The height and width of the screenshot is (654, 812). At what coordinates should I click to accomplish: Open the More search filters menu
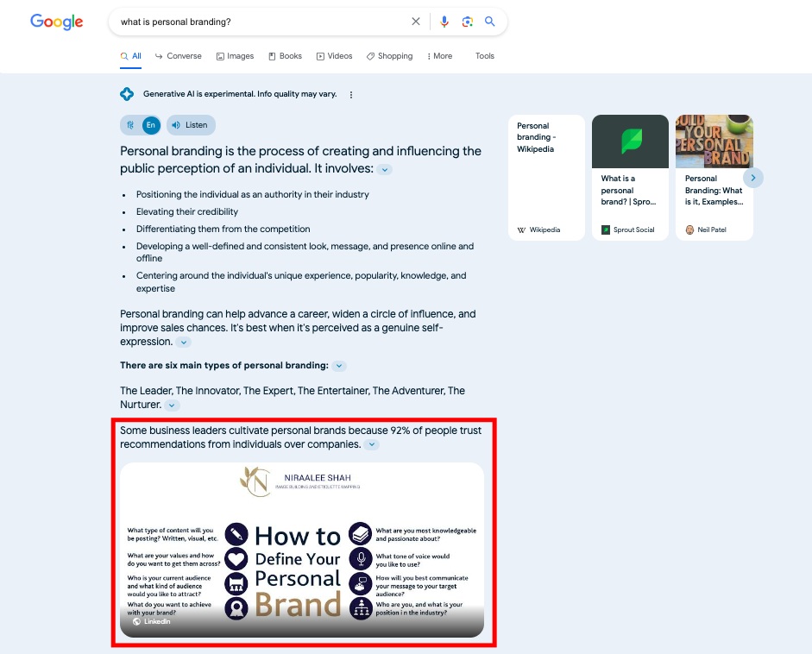point(439,56)
